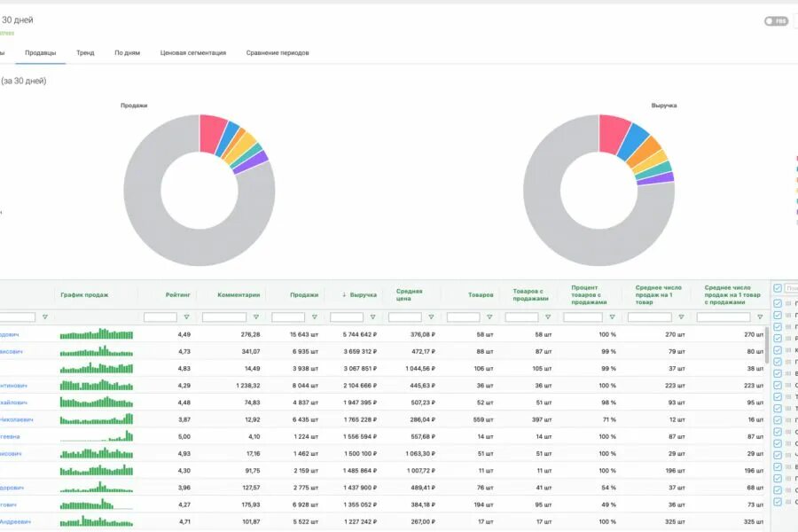Sort table by Товаров column header
Image resolution: width=798 pixels, height=532 pixels.
[x=481, y=294]
